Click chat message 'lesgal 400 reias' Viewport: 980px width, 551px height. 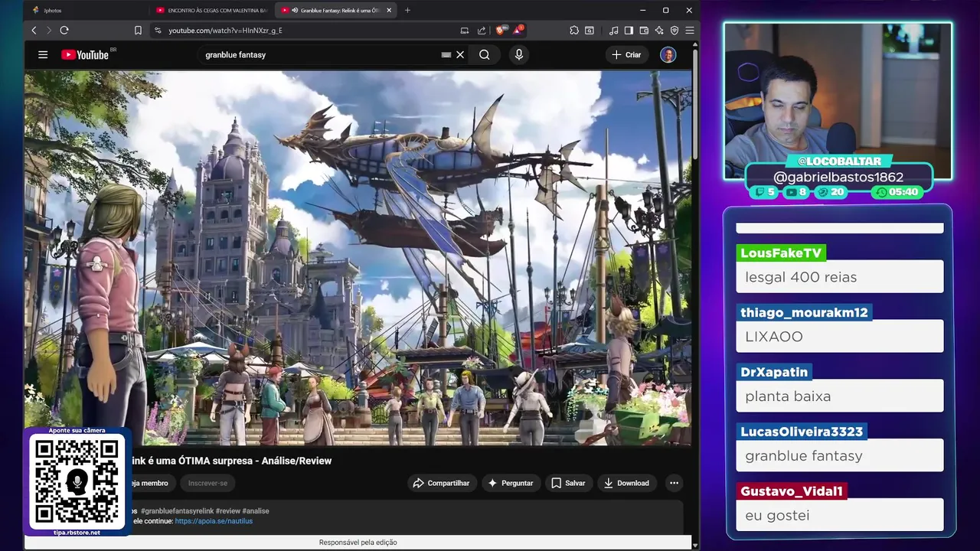pos(840,276)
